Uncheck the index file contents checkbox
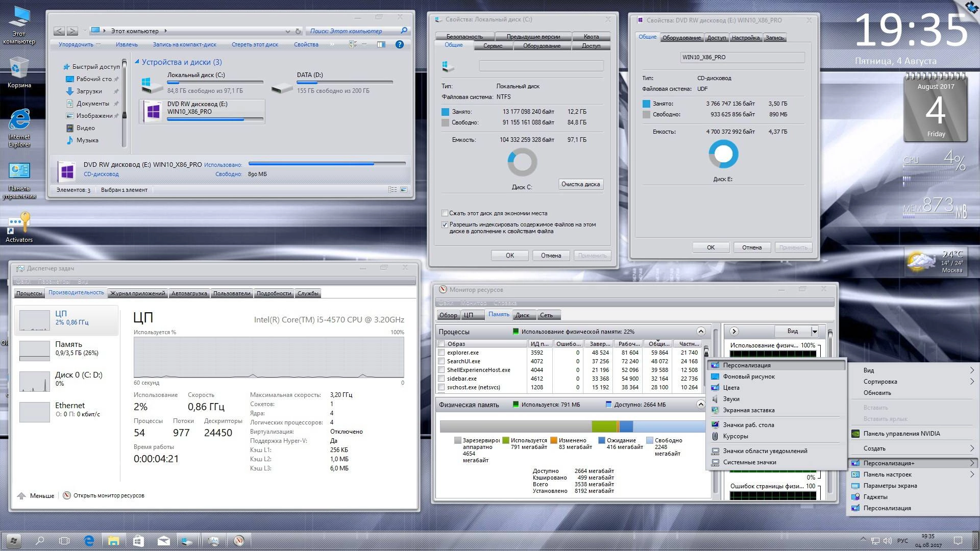The width and height of the screenshot is (980, 551). click(445, 224)
